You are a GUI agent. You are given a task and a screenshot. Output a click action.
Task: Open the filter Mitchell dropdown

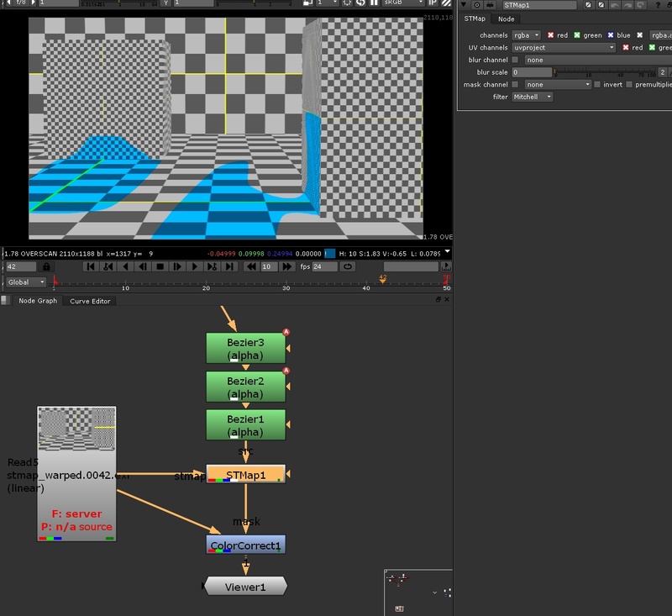[x=533, y=97]
